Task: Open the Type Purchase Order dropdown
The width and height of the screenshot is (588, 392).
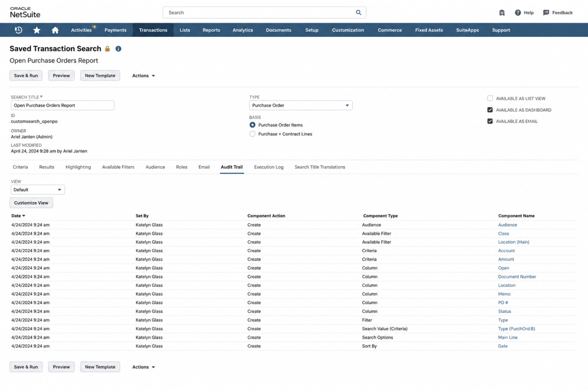Action: pos(301,105)
